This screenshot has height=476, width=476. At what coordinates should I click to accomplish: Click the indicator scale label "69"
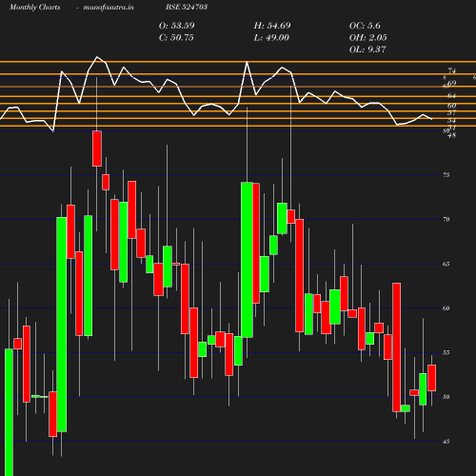452,83
